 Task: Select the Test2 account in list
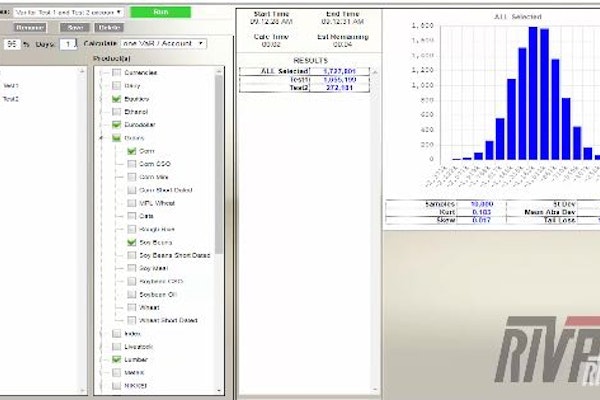12,99
